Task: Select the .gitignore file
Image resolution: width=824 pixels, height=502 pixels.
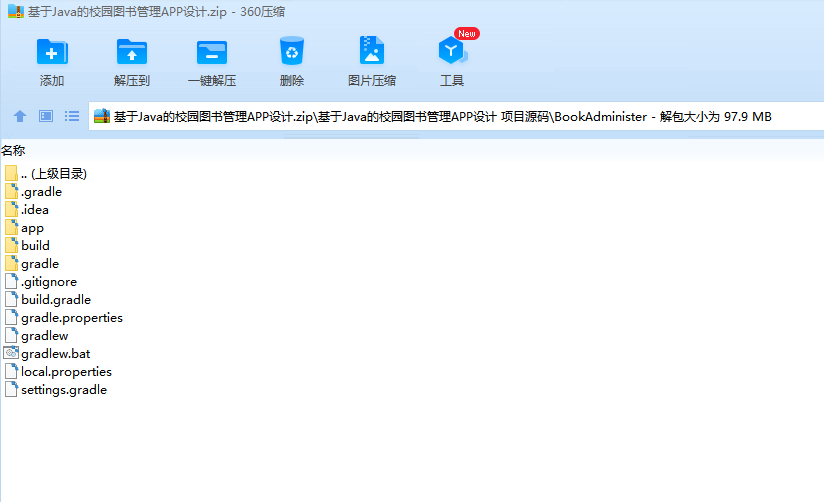Action: [x=41, y=281]
